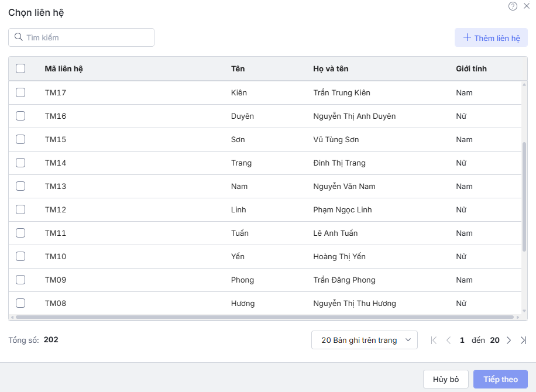Click the Tiếp theo button
The height and width of the screenshot is (392, 536).
coord(500,379)
